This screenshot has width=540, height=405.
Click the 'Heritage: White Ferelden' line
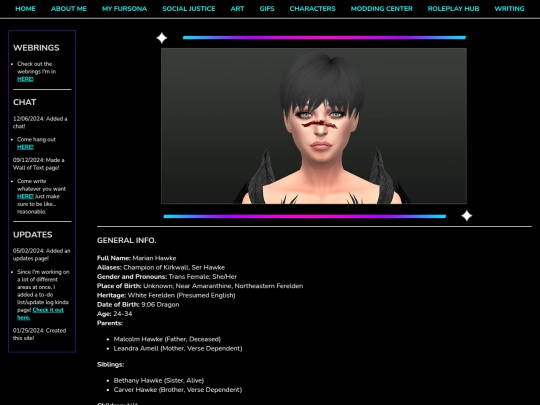166,295
